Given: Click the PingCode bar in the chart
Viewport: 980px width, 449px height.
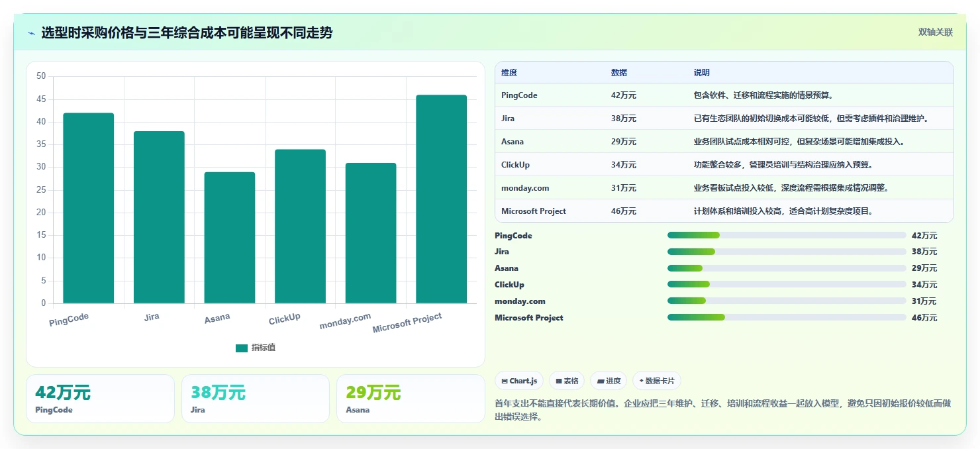Looking at the screenshot, I should pyautogui.click(x=89, y=208).
